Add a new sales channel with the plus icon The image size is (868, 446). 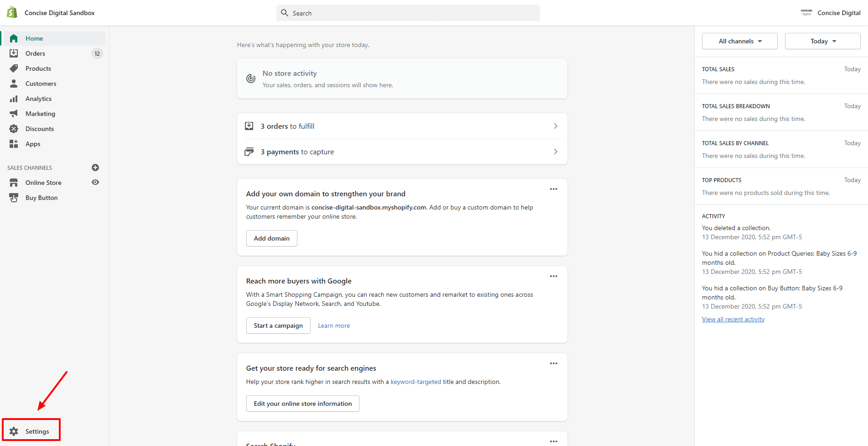tap(95, 168)
